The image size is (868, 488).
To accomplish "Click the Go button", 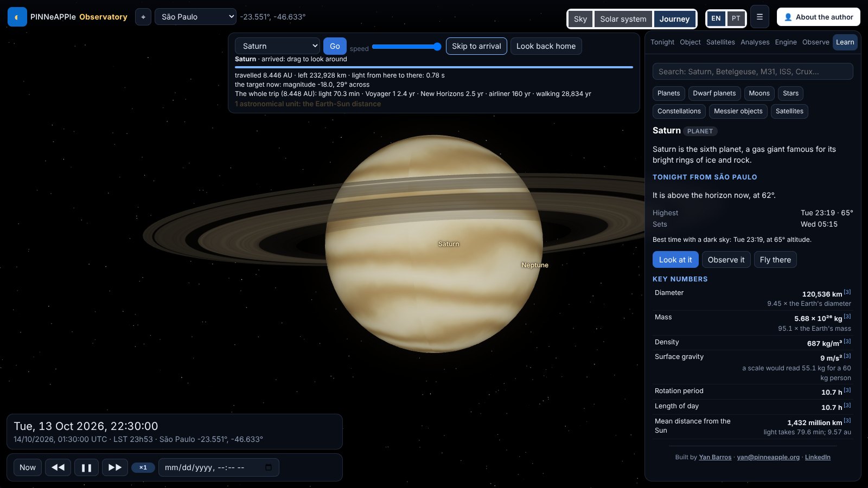I will coord(335,46).
